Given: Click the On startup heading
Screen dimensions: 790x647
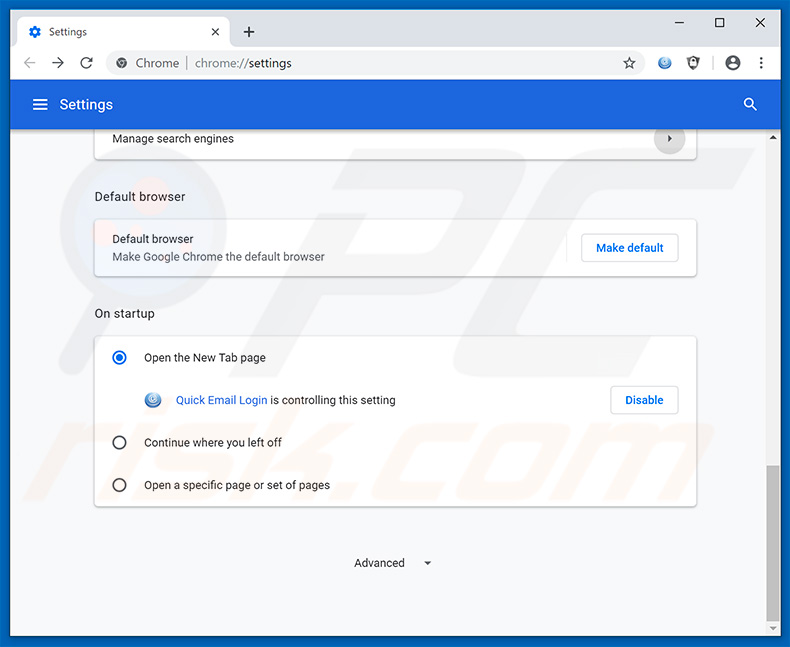Looking at the screenshot, I should click(x=124, y=313).
